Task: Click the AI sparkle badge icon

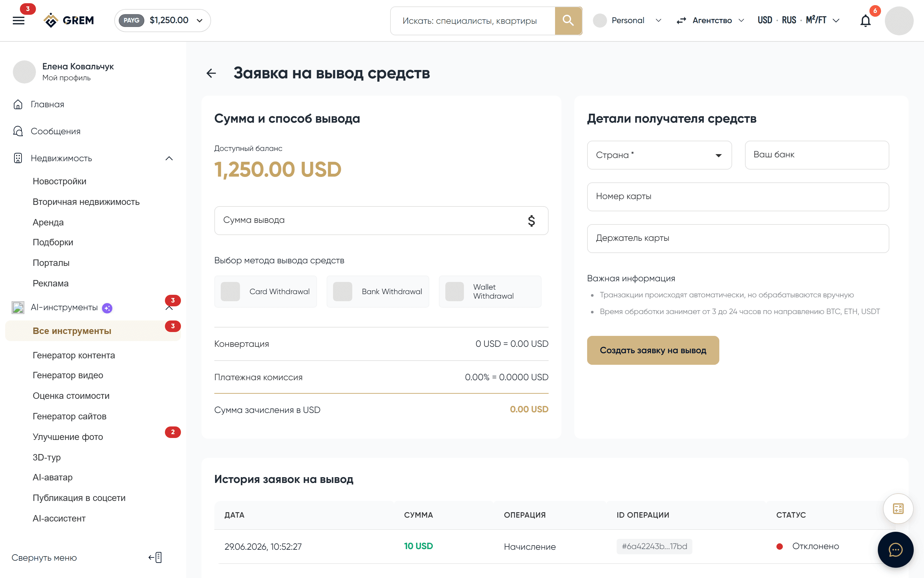Action: tap(107, 308)
